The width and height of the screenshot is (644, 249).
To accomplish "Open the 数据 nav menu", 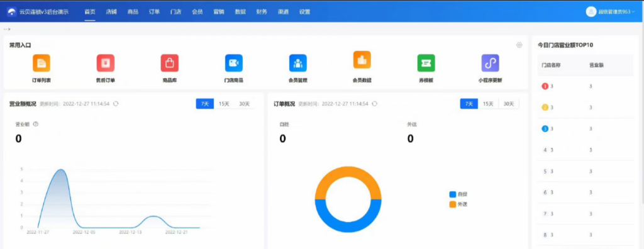I will [x=240, y=12].
